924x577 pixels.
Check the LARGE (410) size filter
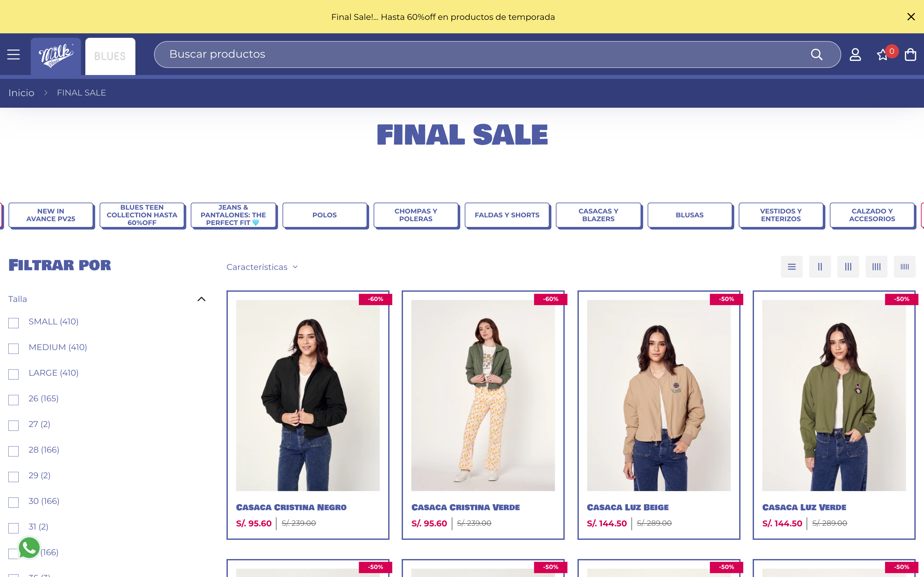tap(14, 374)
